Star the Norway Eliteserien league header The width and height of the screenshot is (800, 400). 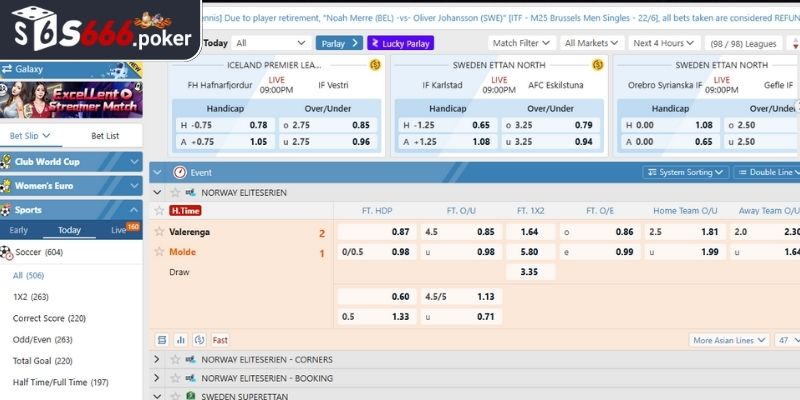coord(175,191)
